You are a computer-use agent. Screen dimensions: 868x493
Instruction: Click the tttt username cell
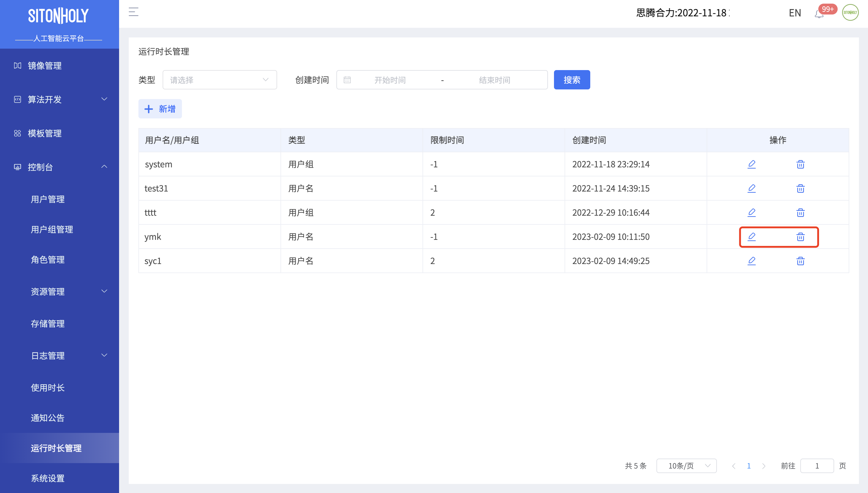209,213
